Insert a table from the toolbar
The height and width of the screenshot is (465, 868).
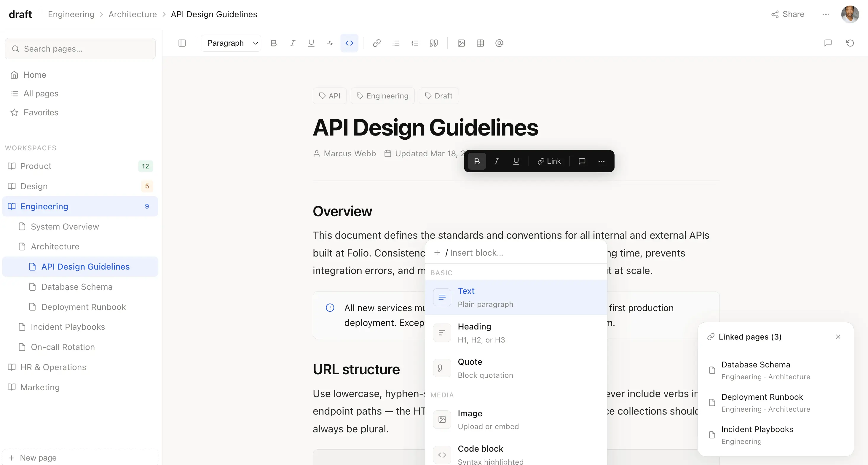click(481, 43)
